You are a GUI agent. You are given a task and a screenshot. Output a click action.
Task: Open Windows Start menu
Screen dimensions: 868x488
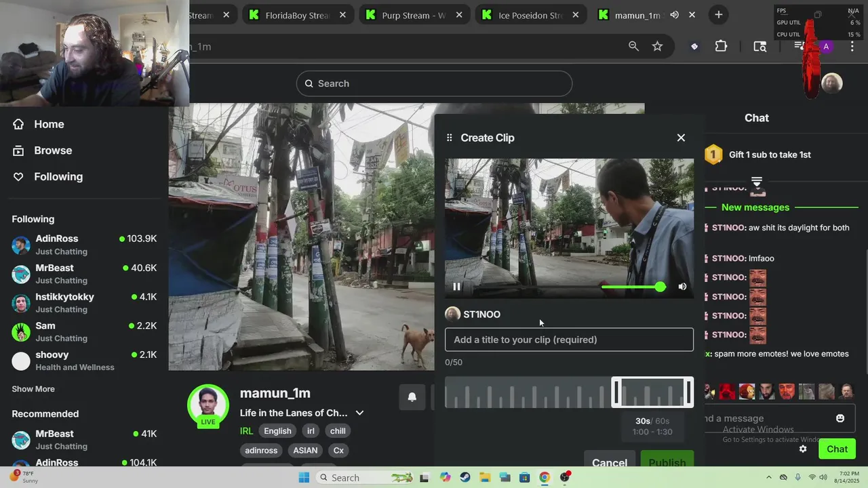tap(304, 478)
